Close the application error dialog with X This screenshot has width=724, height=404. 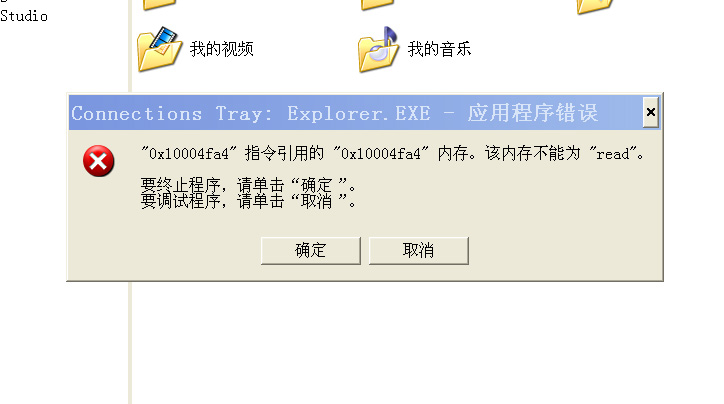point(651,112)
